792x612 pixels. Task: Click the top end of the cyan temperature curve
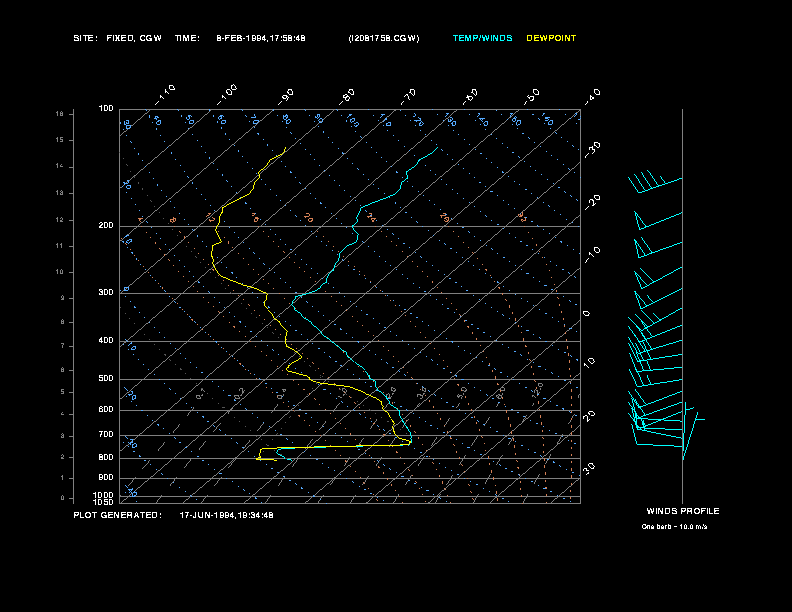pyautogui.click(x=437, y=147)
